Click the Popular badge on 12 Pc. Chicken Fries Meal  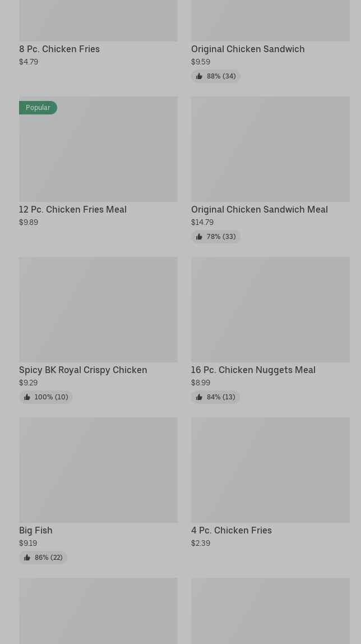click(x=38, y=108)
